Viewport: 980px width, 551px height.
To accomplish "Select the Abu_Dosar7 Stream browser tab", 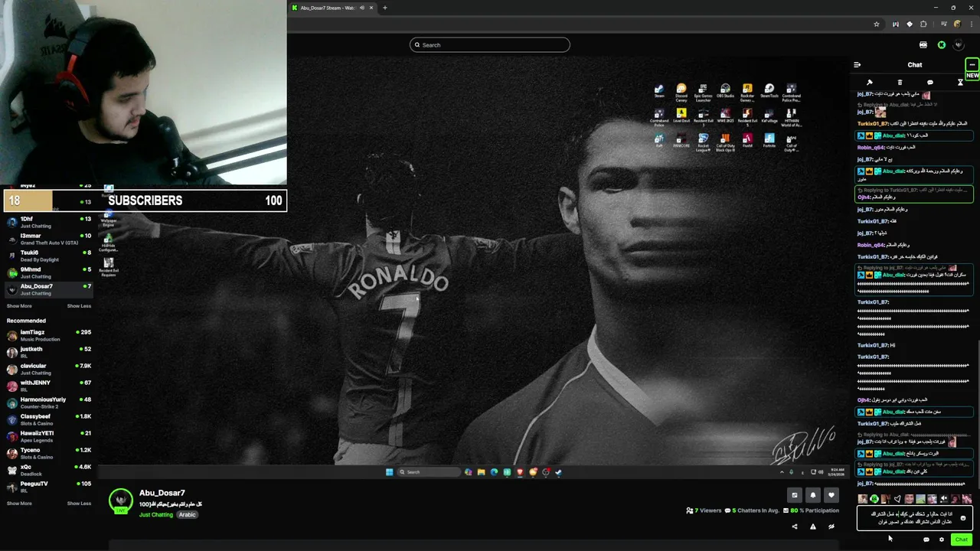I will click(333, 8).
